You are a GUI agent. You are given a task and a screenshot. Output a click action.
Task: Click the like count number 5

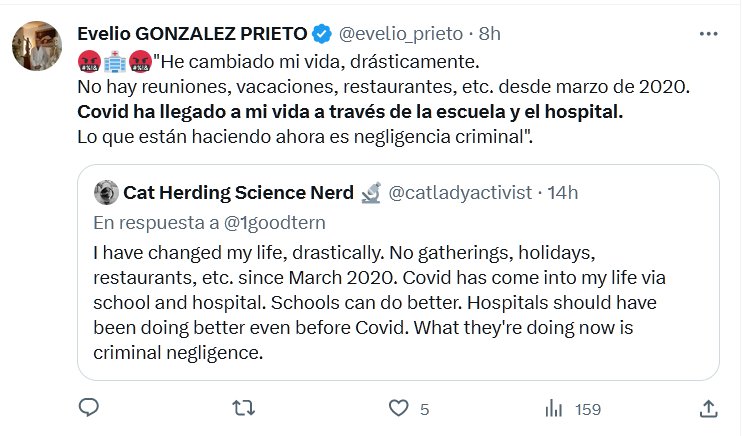point(425,409)
